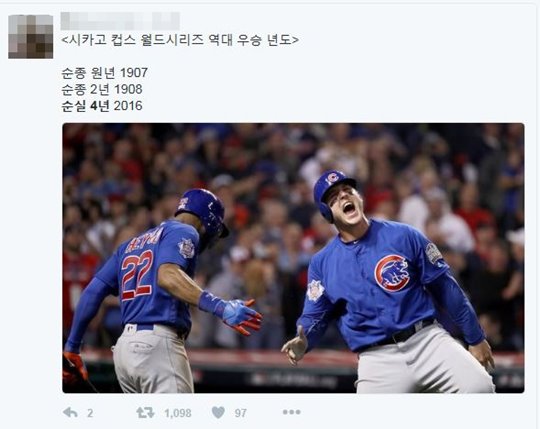Click the reply arrow icon
This screenshot has height=429, width=540.
tap(70, 412)
